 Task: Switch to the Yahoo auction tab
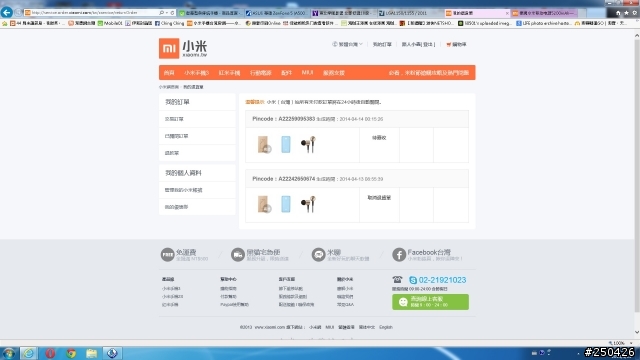coord(343,13)
